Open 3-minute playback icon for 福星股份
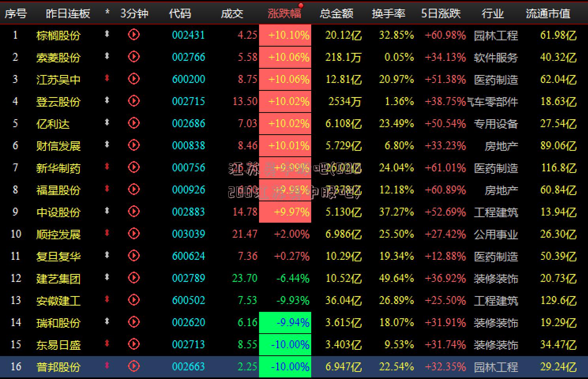588x379 pixels. (x=134, y=189)
